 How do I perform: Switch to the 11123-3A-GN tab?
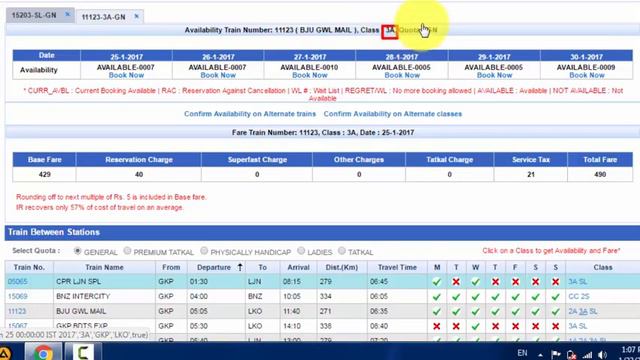pyautogui.click(x=103, y=17)
